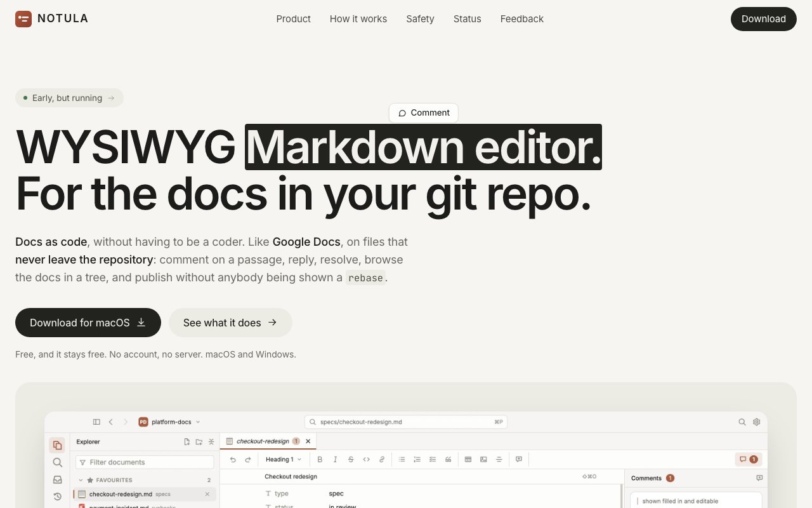Insert a horizontal divider
This screenshot has width=812, height=508.
(499, 459)
